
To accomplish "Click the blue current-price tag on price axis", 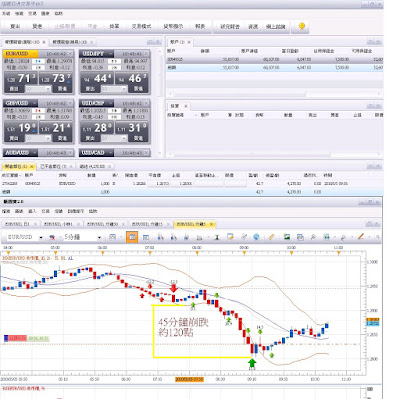I will [x=372, y=324].
